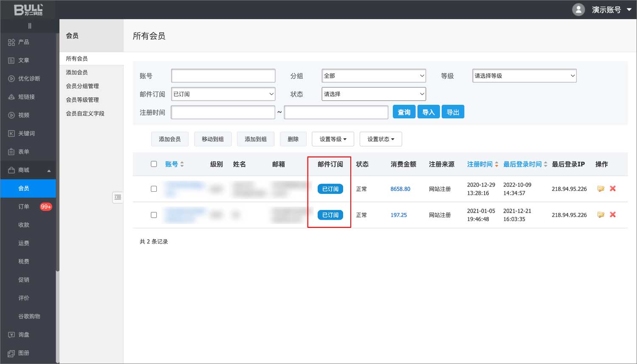Click the edit folder icon in second member row

600,215
